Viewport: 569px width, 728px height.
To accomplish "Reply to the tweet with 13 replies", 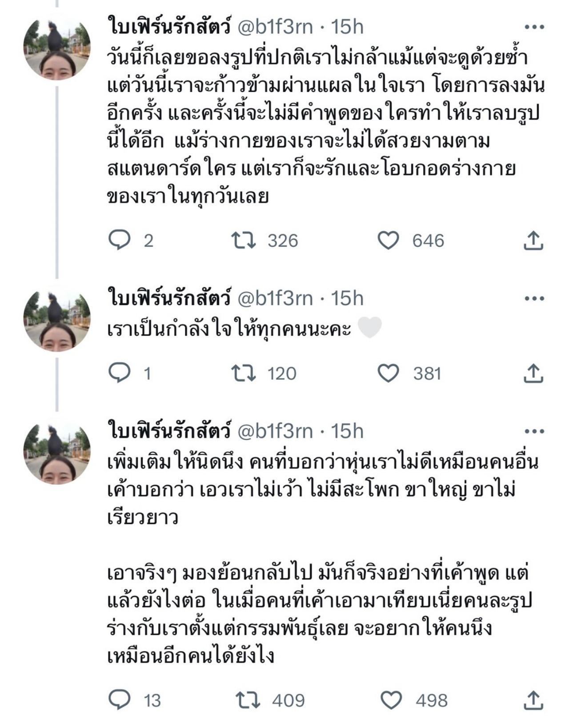I will click(120, 700).
